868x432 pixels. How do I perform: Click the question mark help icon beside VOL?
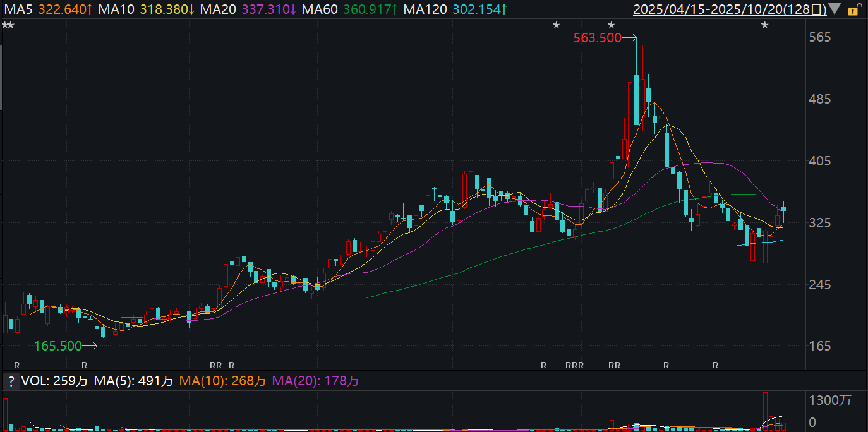click(x=10, y=381)
